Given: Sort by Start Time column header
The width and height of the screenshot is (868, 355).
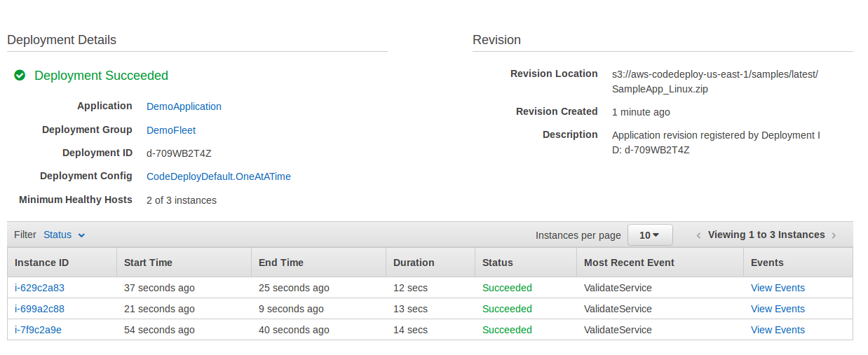Looking at the screenshot, I should 184,263.
